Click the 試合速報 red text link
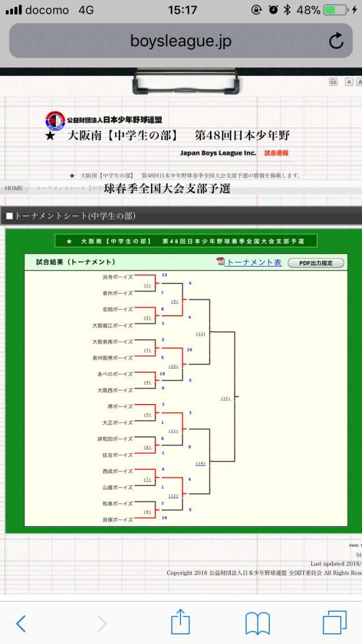The width and height of the screenshot is (362, 644). click(x=276, y=153)
